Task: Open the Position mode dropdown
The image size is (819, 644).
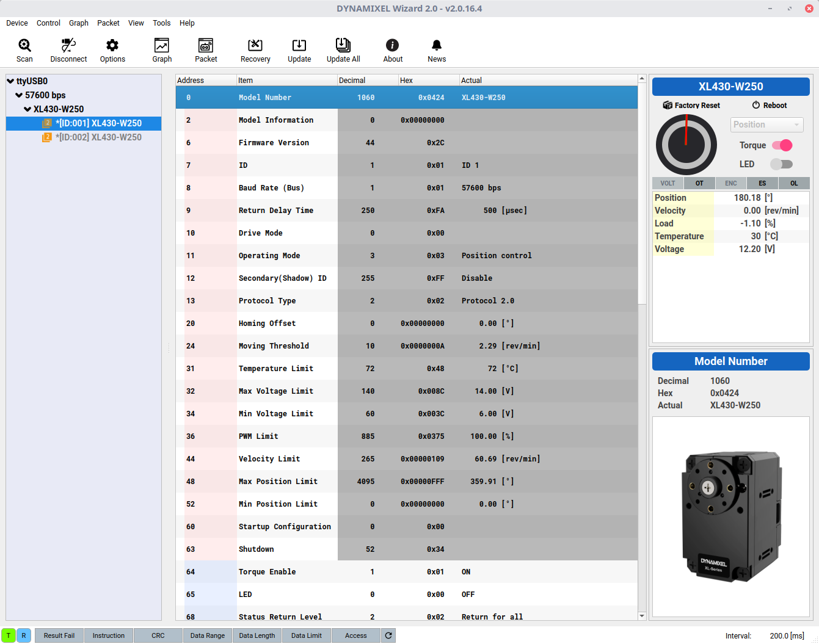Action: click(767, 125)
